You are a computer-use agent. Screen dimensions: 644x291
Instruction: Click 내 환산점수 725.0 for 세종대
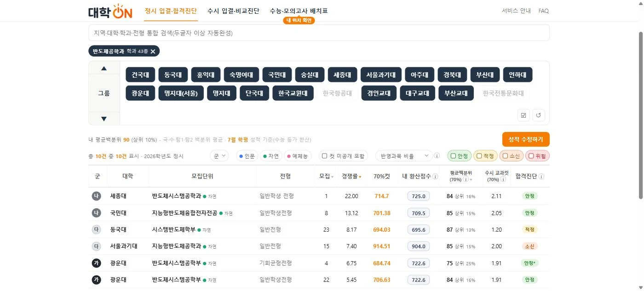click(419, 196)
